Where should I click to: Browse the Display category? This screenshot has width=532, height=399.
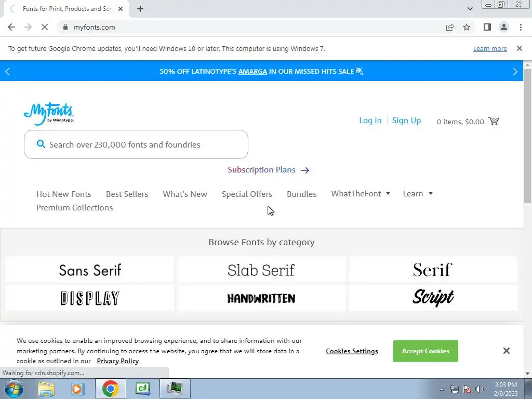(90, 298)
